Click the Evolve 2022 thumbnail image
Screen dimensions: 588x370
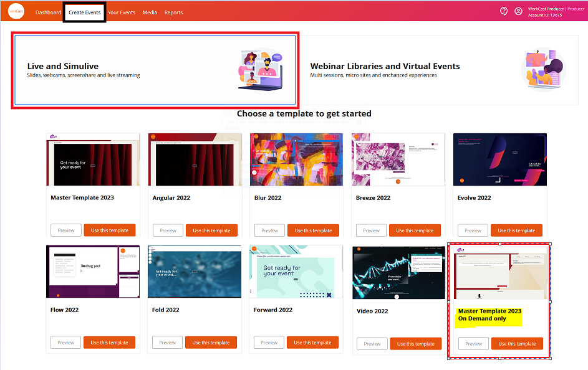point(500,159)
